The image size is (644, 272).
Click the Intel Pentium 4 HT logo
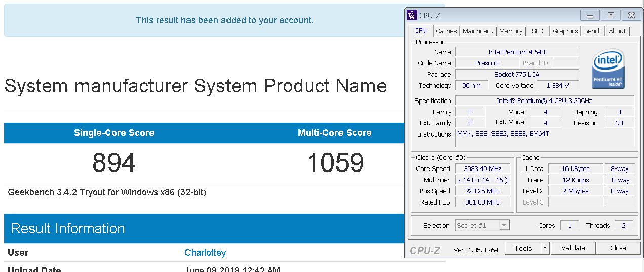pos(608,69)
